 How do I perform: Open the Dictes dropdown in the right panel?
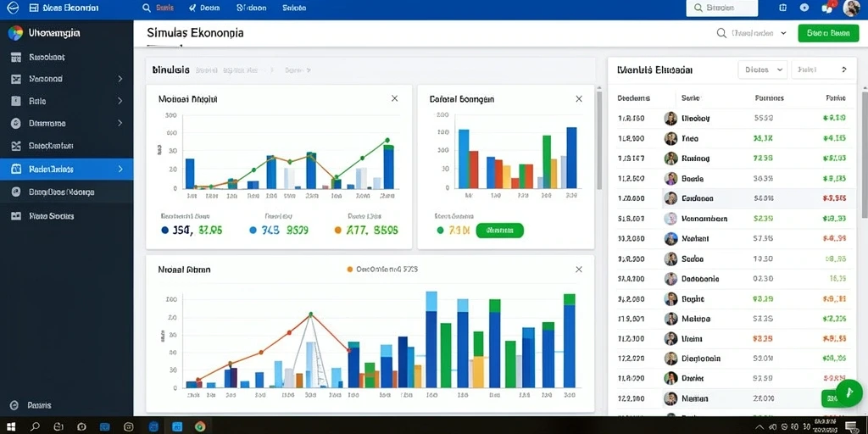[763, 70]
